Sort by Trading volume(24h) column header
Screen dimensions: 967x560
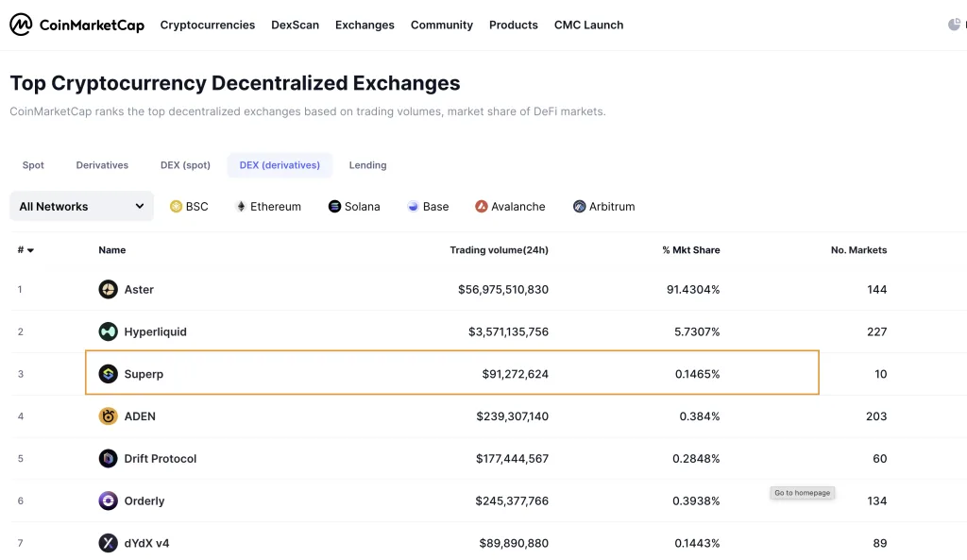point(499,249)
